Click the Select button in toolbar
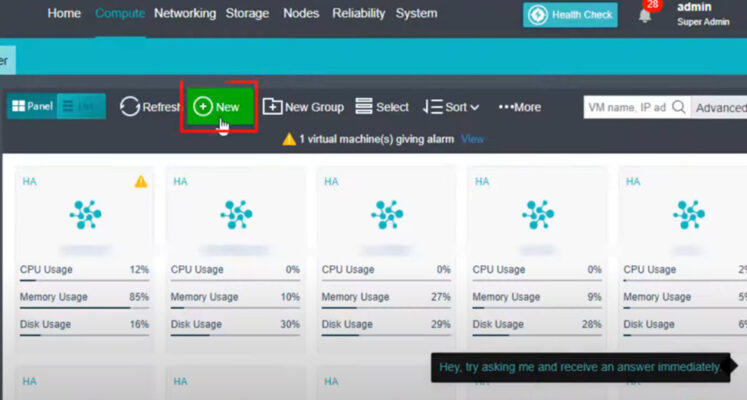747x400 pixels. coord(382,107)
